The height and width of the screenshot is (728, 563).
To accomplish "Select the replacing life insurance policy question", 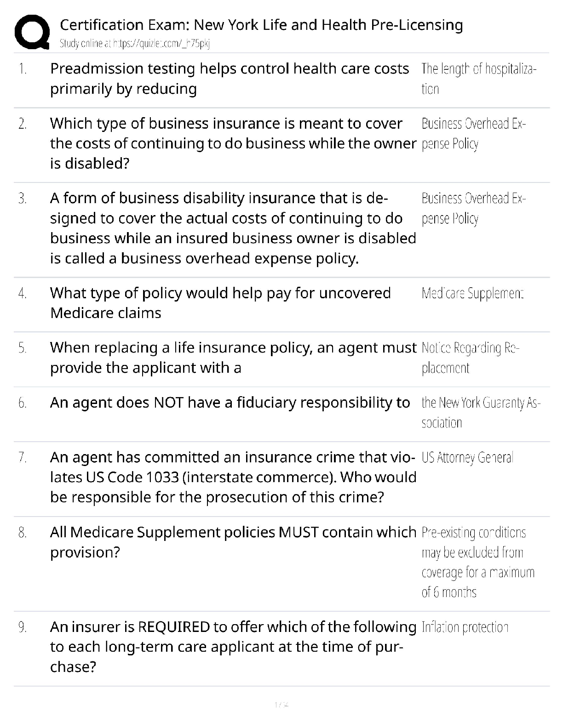I will [232, 358].
